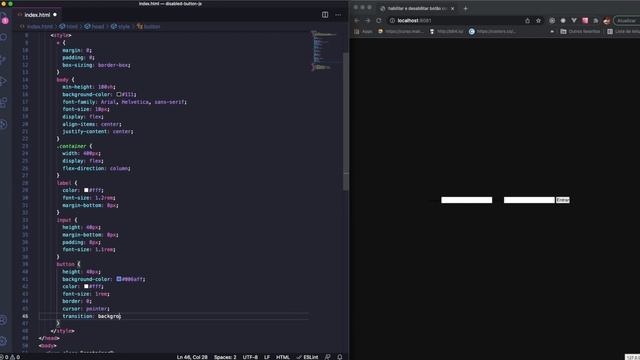Open the Outros favoritos bookmarks folder
The image size is (640, 360).
pos(580,31)
